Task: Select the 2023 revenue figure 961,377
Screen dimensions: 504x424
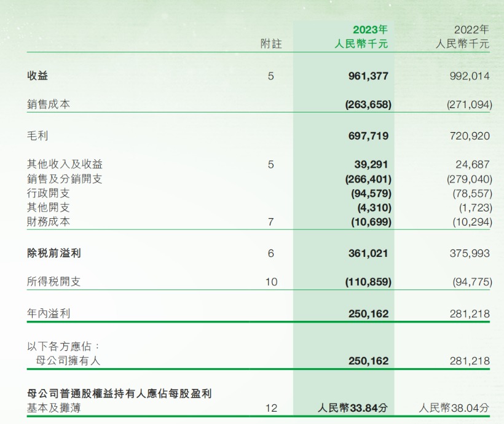Action: click(x=368, y=76)
